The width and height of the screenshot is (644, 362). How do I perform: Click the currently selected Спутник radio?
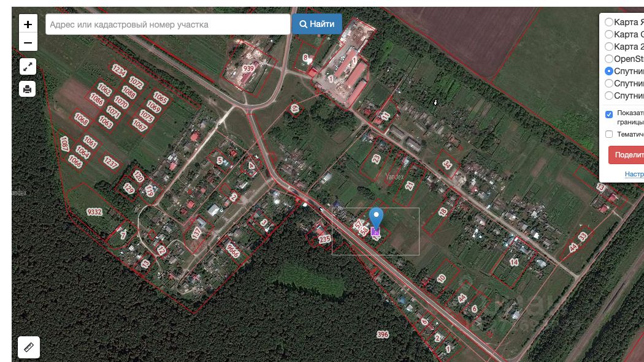tap(609, 71)
